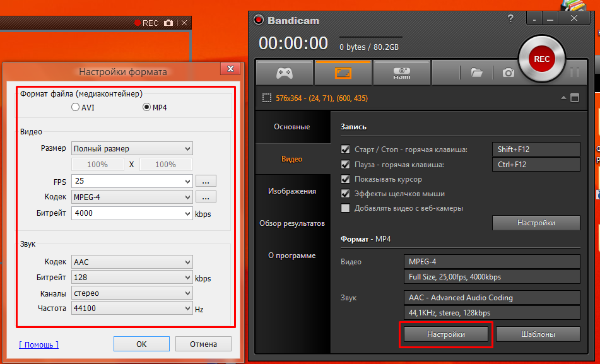Open the Размер dropdown (Полный размер)
This screenshot has width=600, height=364.
point(132,148)
